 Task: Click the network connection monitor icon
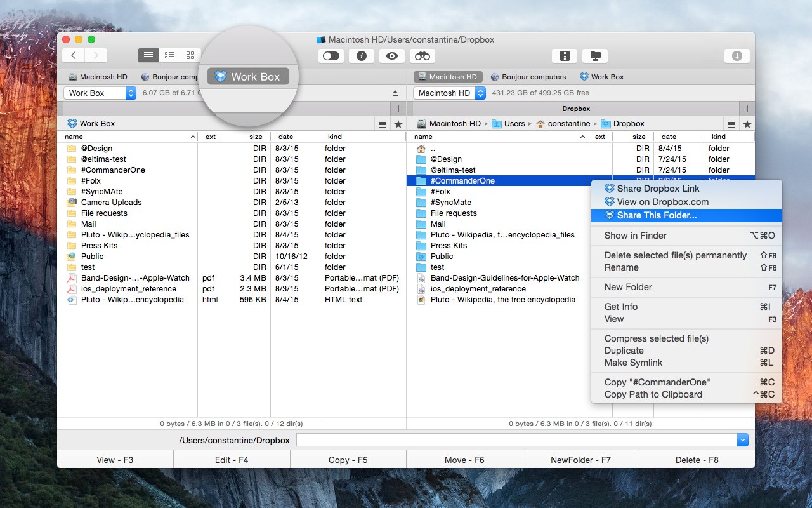(595, 56)
